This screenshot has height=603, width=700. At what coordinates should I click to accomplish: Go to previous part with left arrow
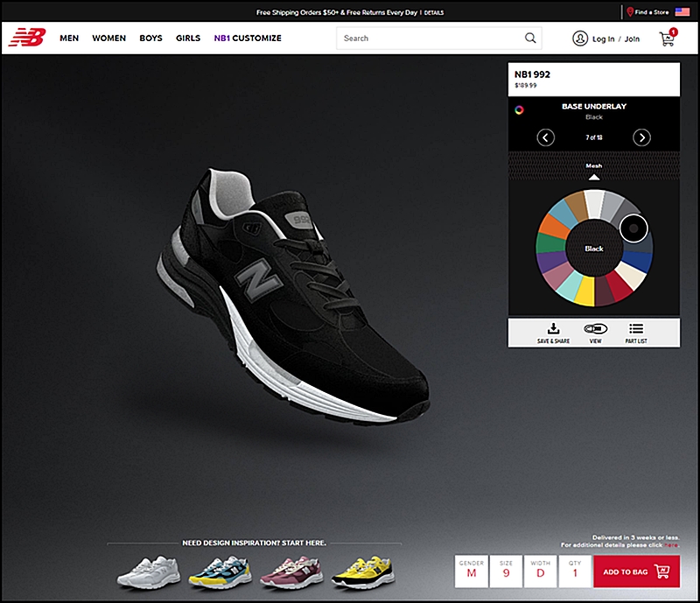point(545,137)
